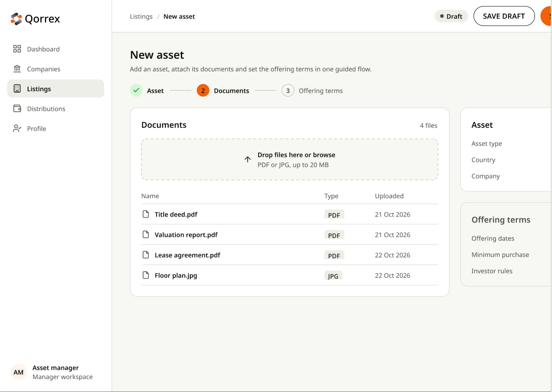The image size is (552, 392).
Task: Click the step 3 circle icon
Action: pyautogui.click(x=288, y=90)
